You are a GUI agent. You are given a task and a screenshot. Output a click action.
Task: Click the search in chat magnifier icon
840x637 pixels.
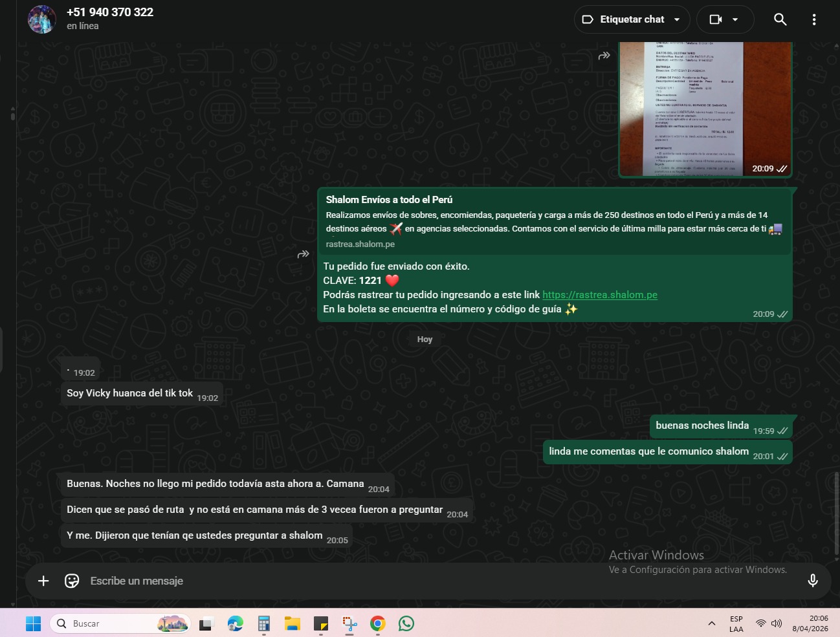(x=780, y=19)
